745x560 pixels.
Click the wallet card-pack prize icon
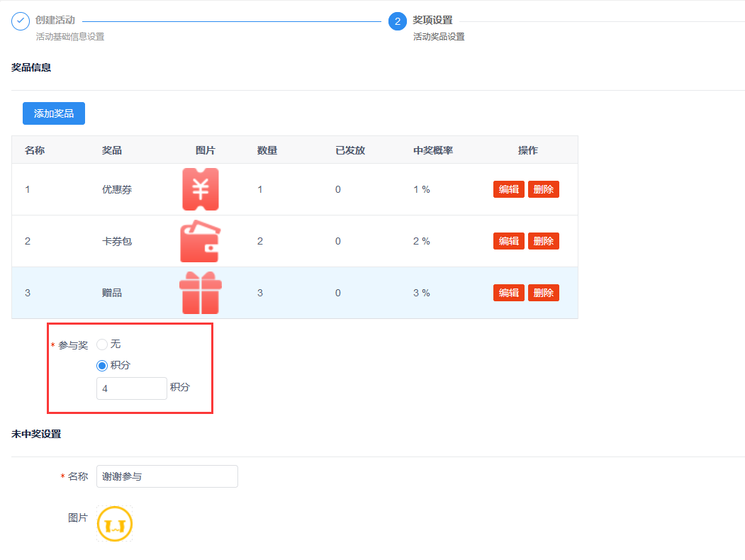tap(201, 241)
